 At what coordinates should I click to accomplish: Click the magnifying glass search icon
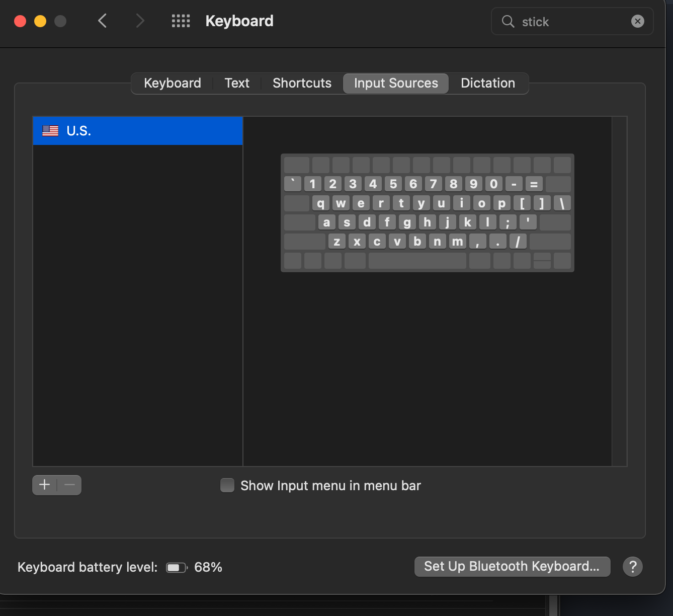tap(508, 21)
